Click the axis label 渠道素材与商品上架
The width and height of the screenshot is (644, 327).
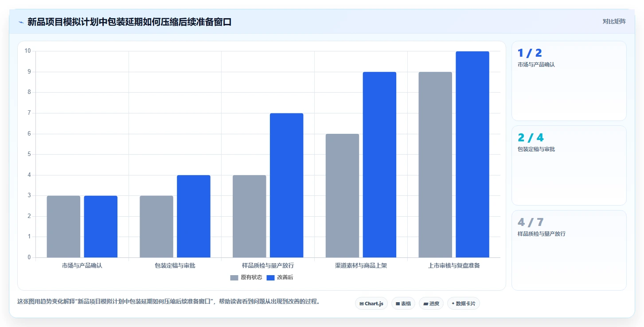[361, 266]
